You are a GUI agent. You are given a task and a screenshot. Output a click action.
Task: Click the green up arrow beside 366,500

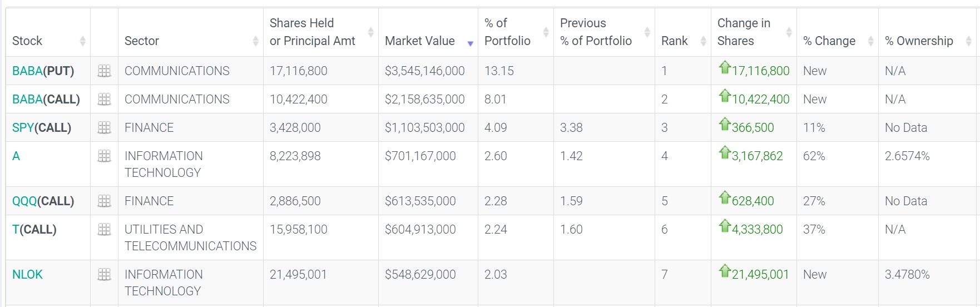click(x=724, y=124)
